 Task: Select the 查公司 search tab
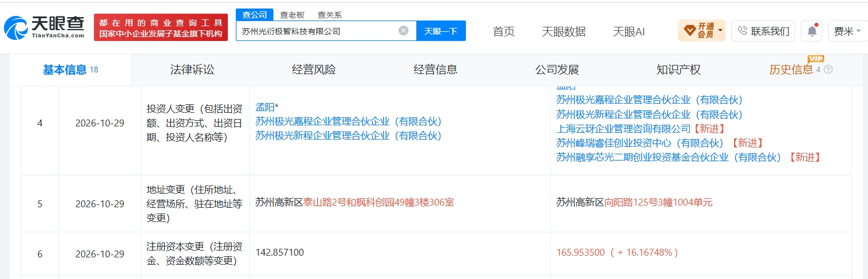254,15
